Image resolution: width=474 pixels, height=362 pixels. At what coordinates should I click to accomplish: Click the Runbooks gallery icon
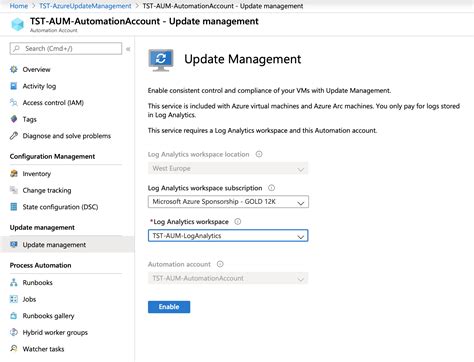tap(14, 316)
